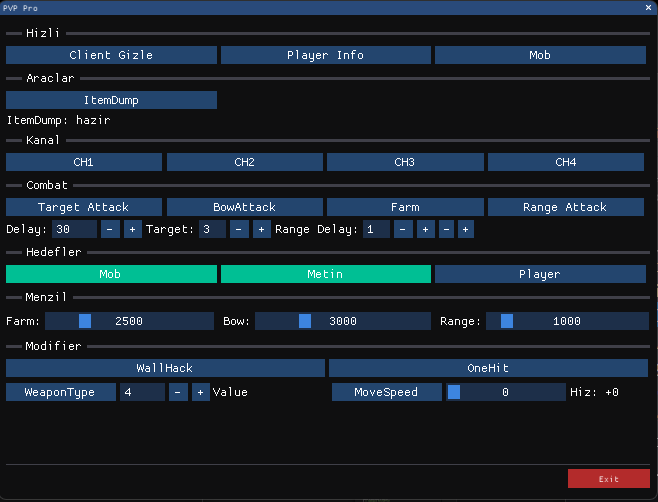The height and width of the screenshot is (502, 658).
Task: Open Player Info
Action: 325,55
